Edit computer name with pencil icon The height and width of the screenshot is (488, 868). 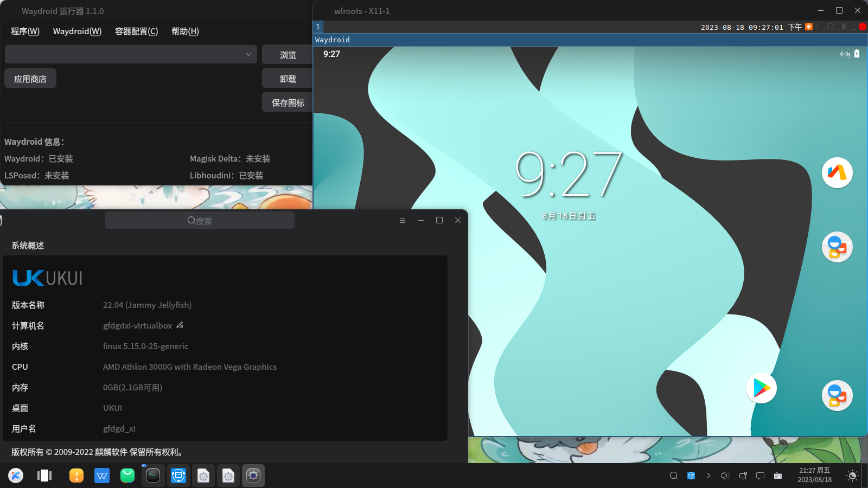click(180, 325)
